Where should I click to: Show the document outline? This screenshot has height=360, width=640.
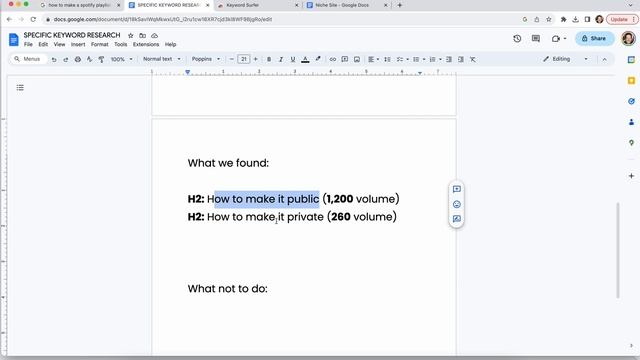click(20, 88)
